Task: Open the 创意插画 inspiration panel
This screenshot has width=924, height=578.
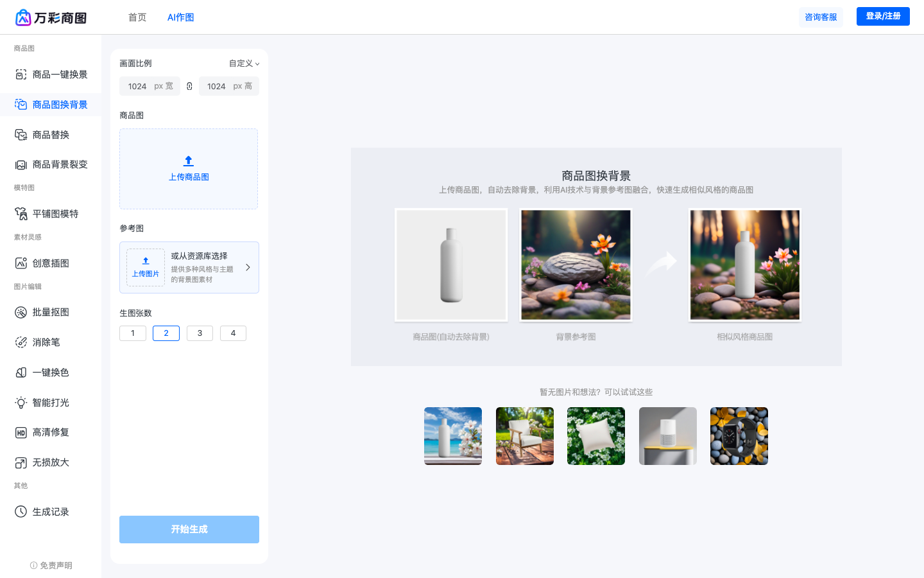Action: click(51, 263)
